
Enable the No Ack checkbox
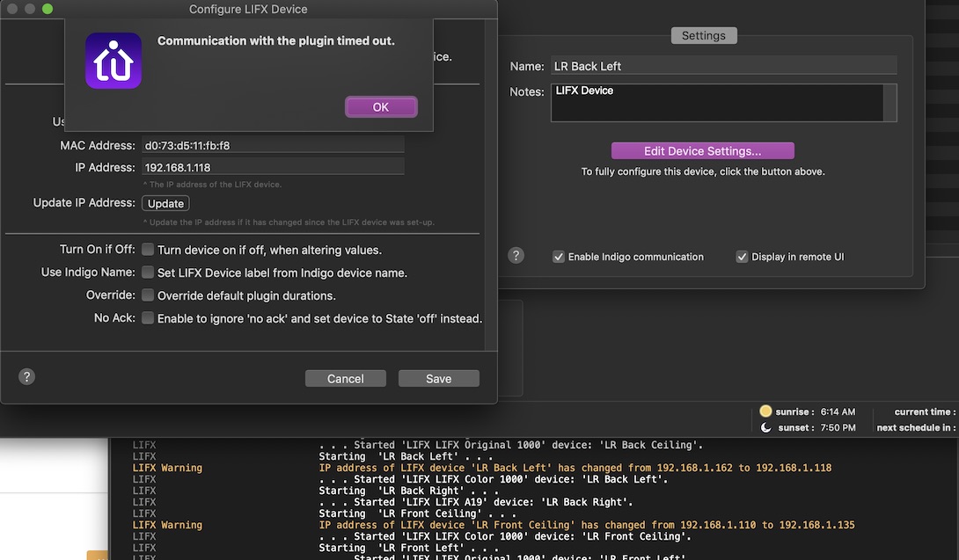point(148,318)
